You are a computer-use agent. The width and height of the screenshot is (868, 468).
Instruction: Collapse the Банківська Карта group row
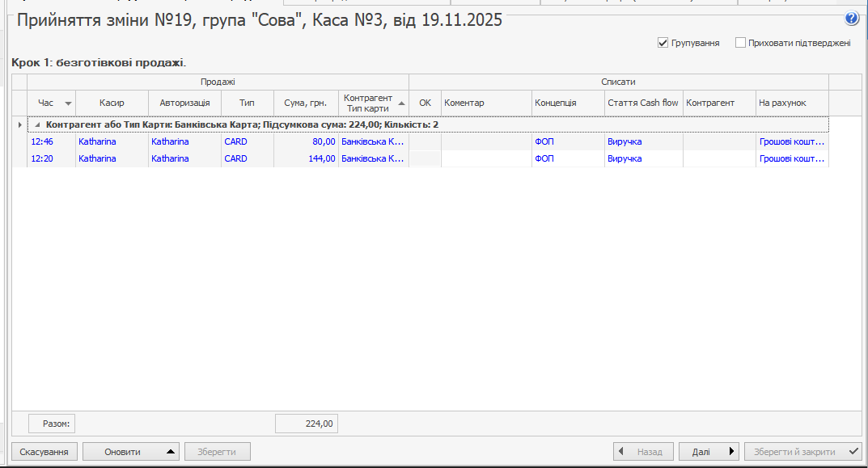tap(37, 125)
